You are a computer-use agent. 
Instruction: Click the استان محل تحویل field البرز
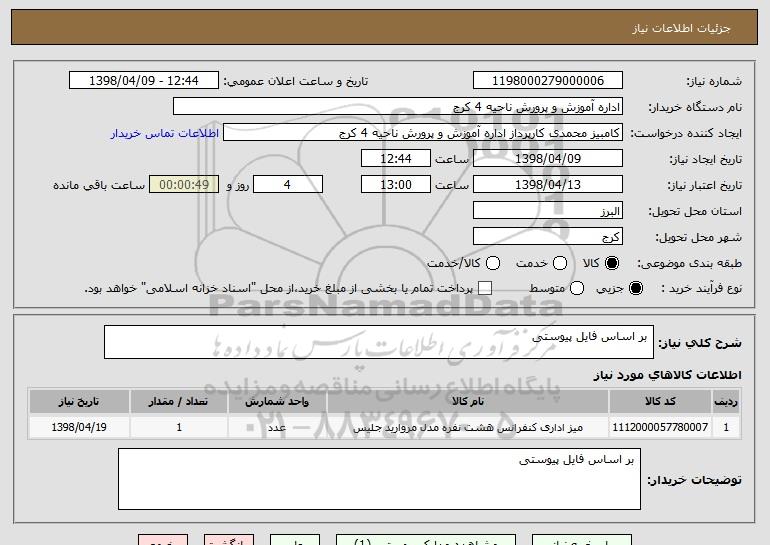click(x=548, y=211)
